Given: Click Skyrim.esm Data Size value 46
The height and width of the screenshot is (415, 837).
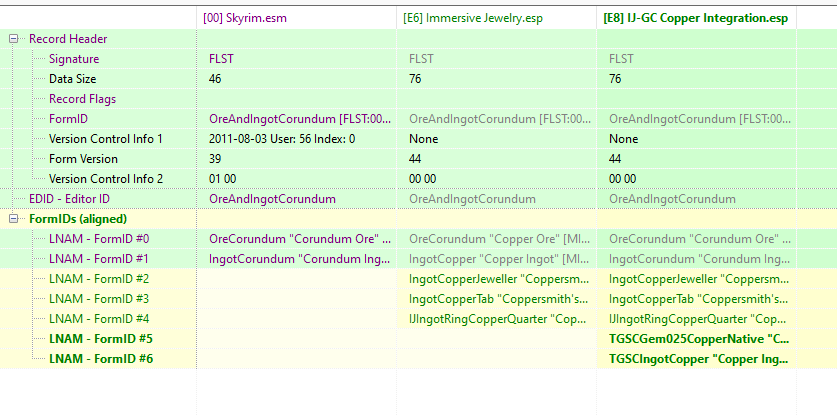Looking at the screenshot, I should pos(215,79).
